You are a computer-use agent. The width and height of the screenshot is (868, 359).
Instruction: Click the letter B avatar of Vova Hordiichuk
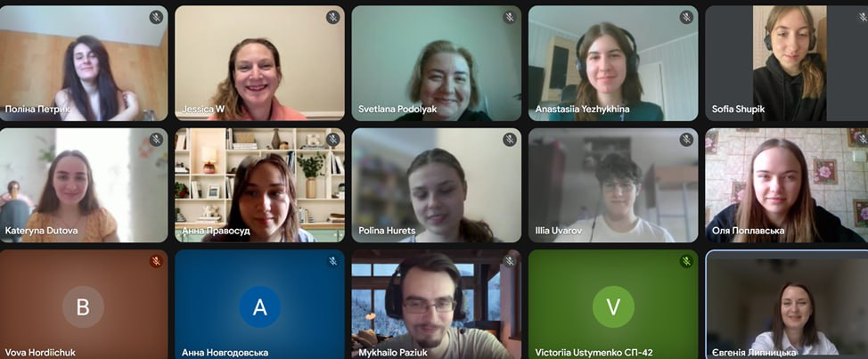(83, 307)
